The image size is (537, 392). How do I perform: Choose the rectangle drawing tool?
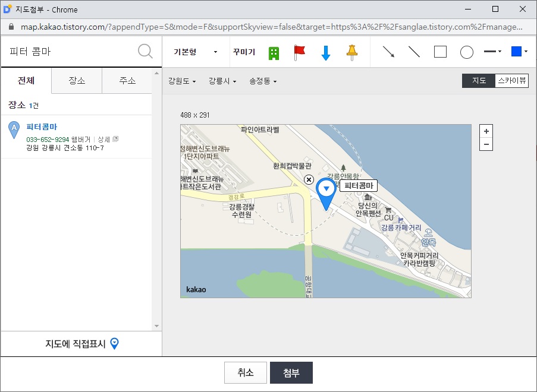point(440,52)
